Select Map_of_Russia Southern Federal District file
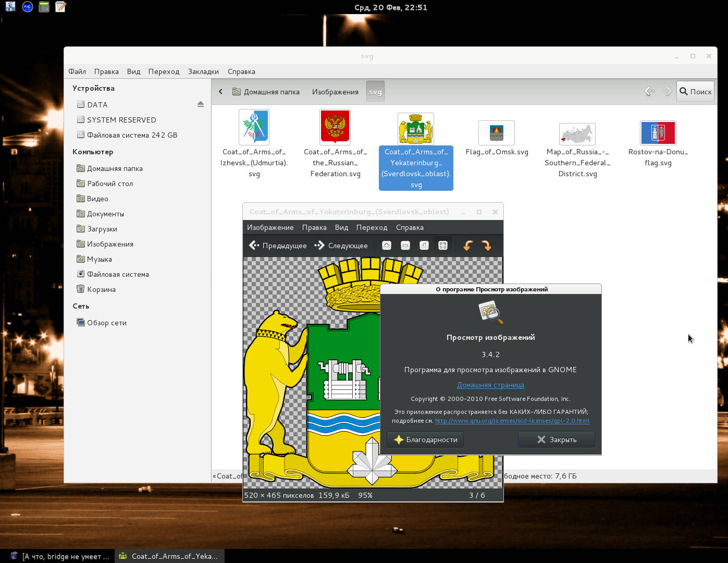Image resolution: width=728 pixels, height=563 pixels. click(x=577, y=134)
